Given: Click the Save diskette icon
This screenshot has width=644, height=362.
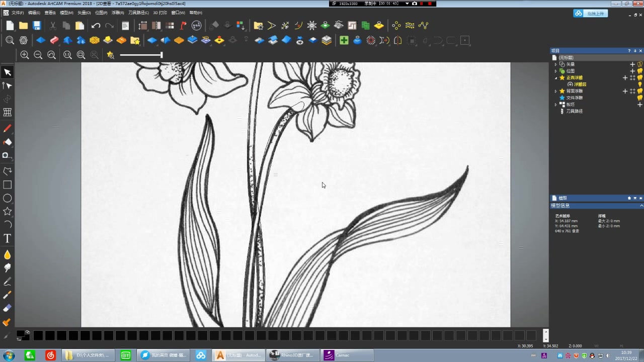Looking at the screenshot, I should tap(37, 25).
